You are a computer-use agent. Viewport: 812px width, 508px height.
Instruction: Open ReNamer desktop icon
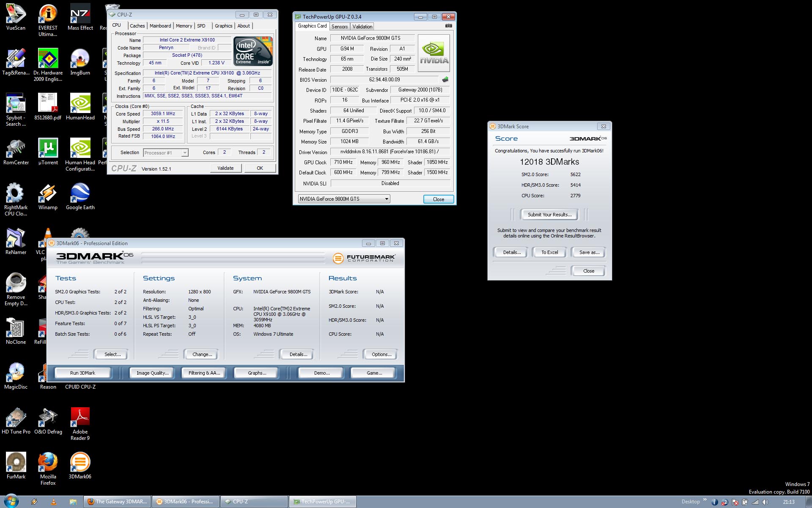pos(16,241)
